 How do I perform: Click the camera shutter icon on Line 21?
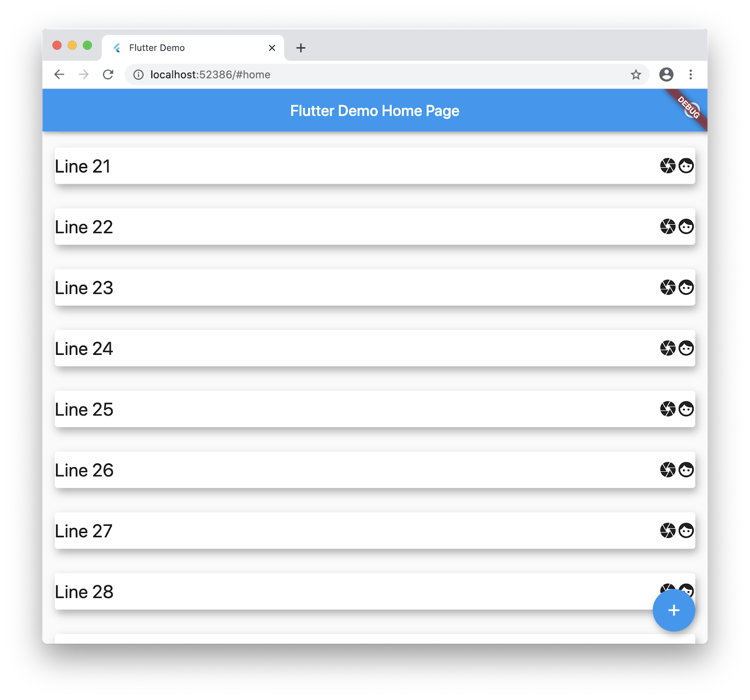point(667,166)
